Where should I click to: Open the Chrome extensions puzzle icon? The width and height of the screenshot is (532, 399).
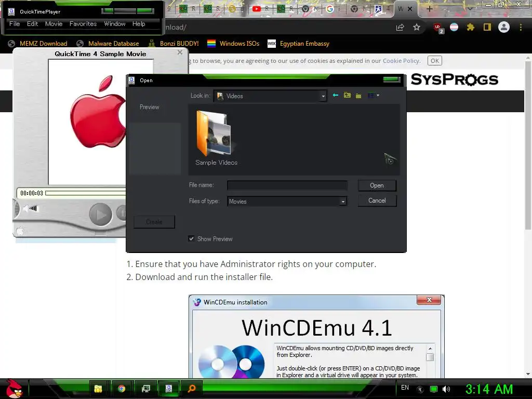pos(470,27)
